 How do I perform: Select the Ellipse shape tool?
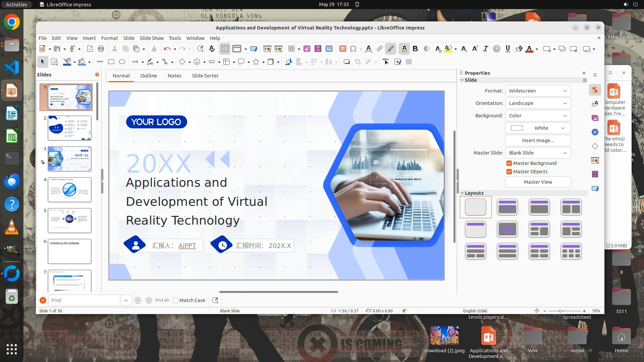click(122, 62)
